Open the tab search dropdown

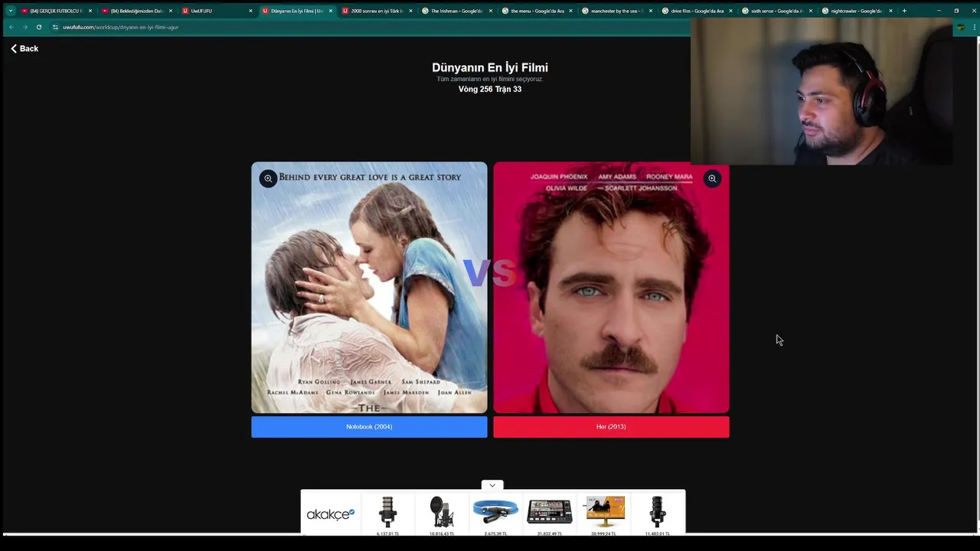coord(10,11)
